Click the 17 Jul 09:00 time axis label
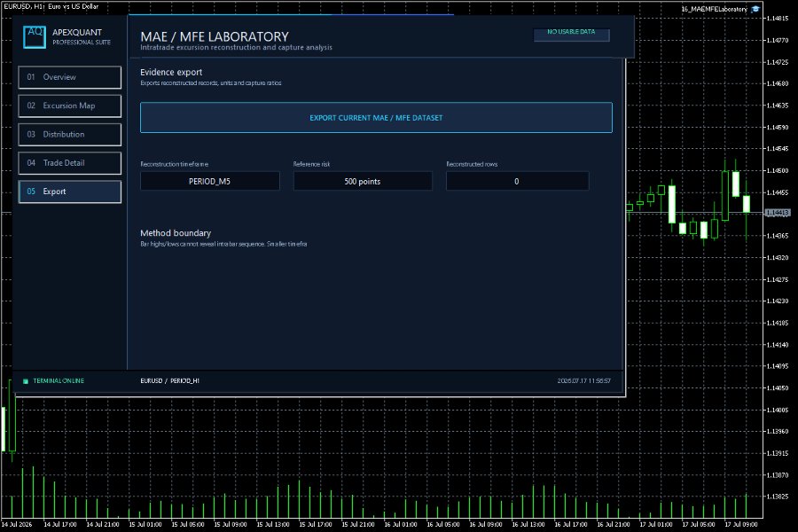This screenshot has height=532, width=798. click(x=740, y=524)
